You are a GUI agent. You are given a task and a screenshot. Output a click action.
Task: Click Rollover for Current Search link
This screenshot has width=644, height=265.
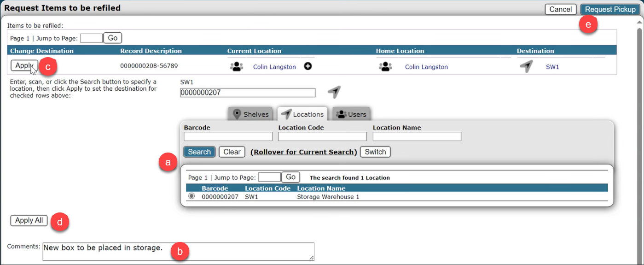(x=304, y=152)
